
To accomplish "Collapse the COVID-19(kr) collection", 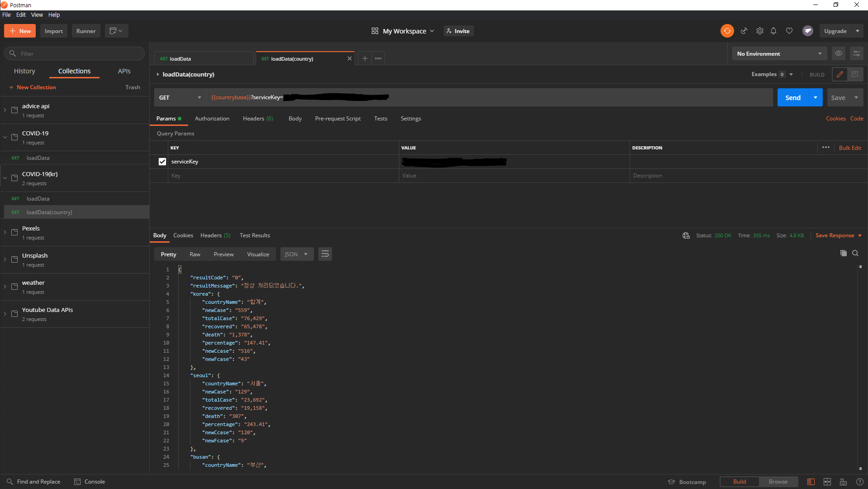I will click(5, 178).
